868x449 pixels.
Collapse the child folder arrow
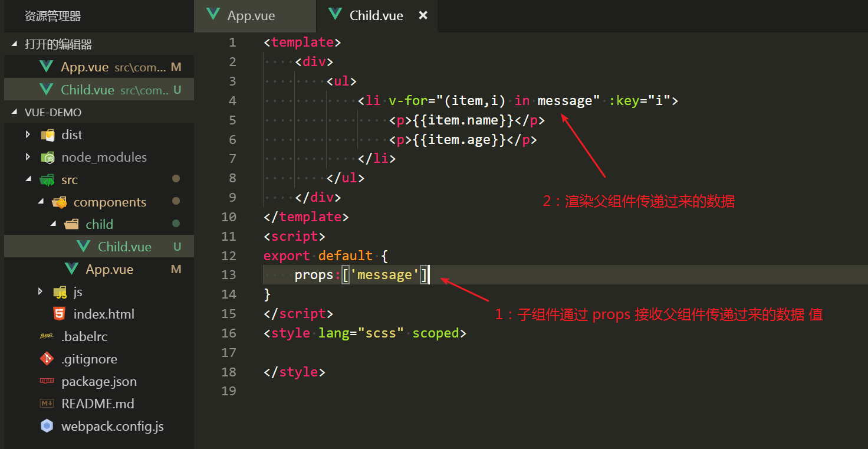tap(52, 224)
